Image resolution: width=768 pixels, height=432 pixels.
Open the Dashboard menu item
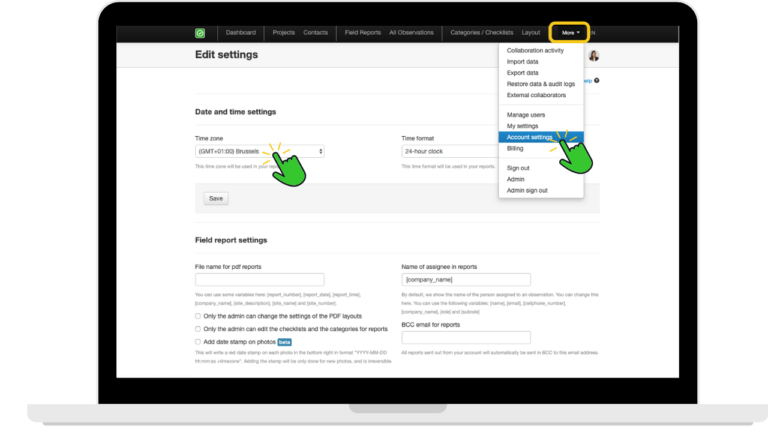pyautogui.click(x=240, y=33)
